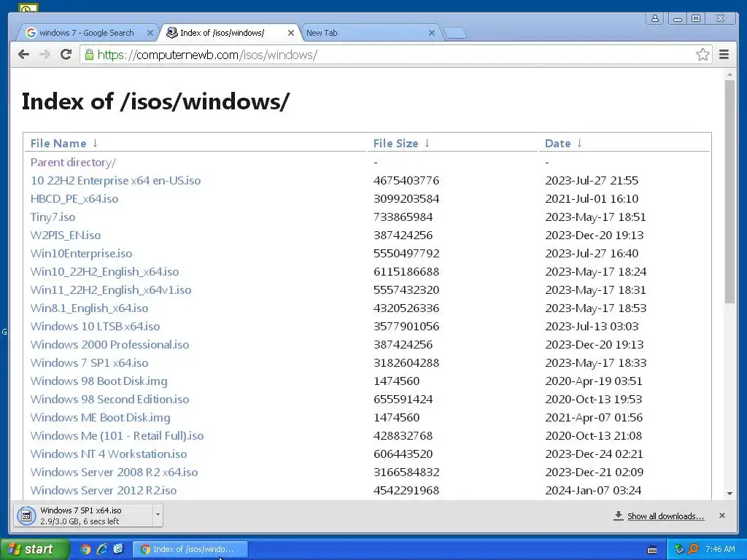Close the windows 7 Google Search tab
The width and height of the screenshot is (747, 560).
(150, 33)
